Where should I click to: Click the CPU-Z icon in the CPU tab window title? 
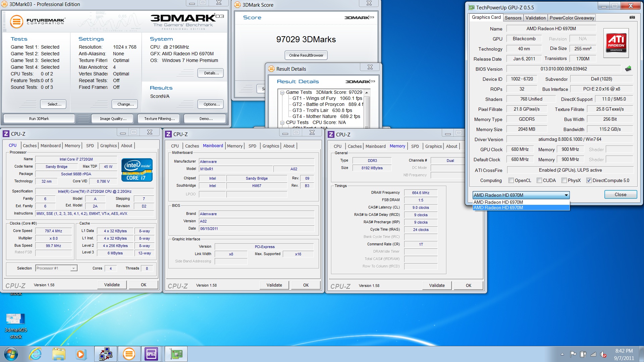pyautogui.click(x=6, y=134)
